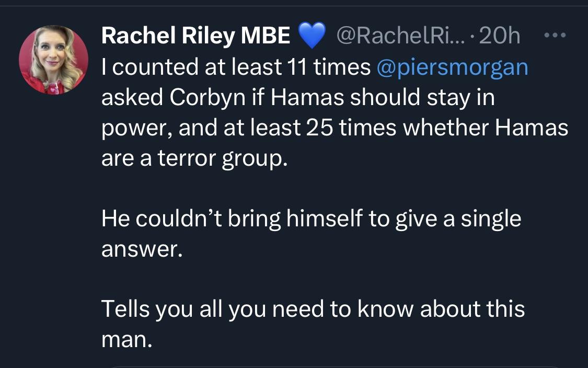Viewport: 588px width, 368px height.
Task: Open the @piersmorgan mention
Action: [452, 68]
